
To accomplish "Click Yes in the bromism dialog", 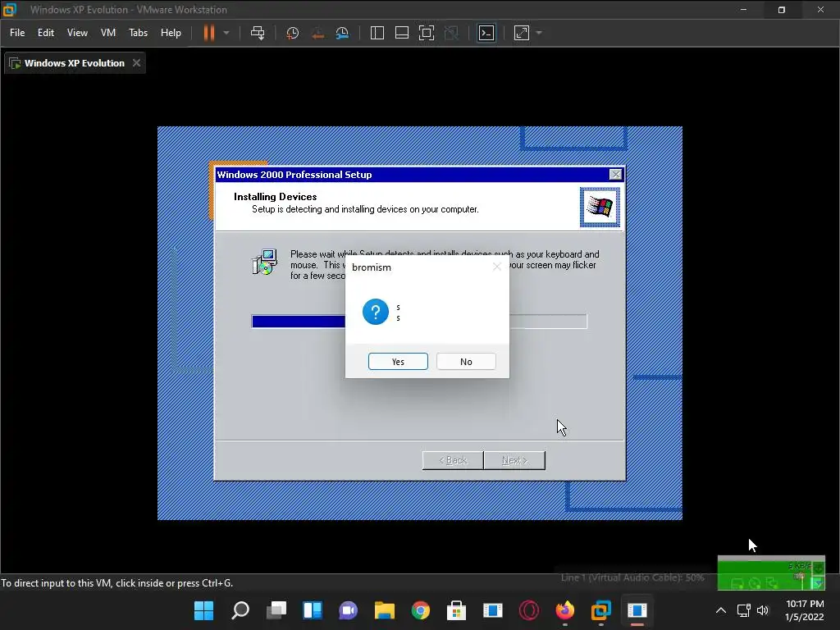I will [398, 362].
